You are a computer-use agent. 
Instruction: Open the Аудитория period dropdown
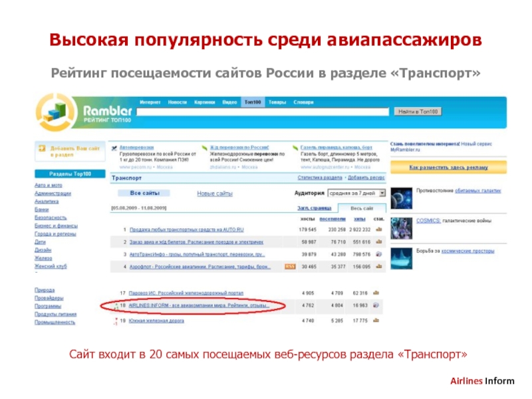(356, 193)
